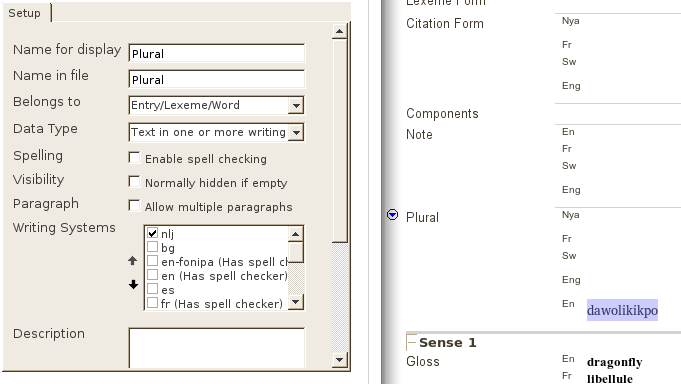Move writing system down with arrow

tap(133, 285)
